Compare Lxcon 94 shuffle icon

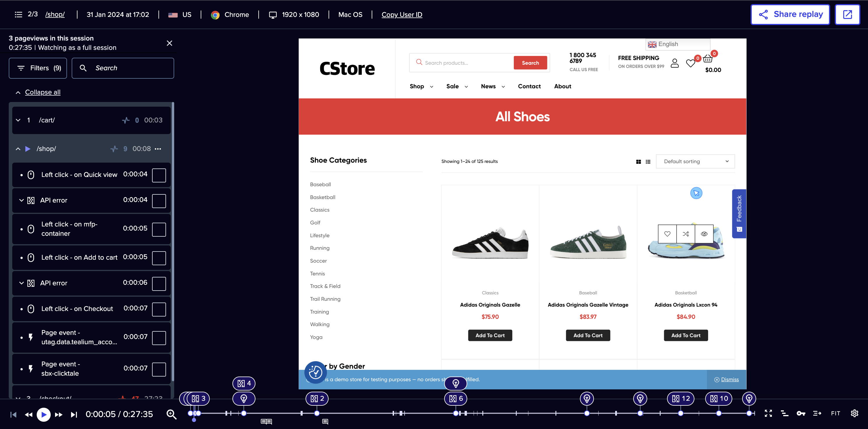pyautogui.click(x=686, y=234)
